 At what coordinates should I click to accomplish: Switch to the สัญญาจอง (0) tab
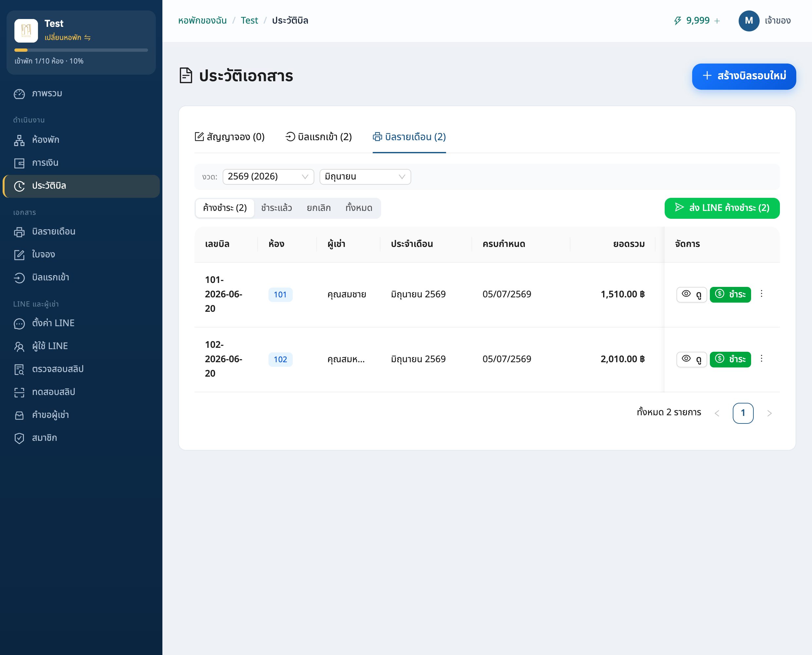point(229,137)
